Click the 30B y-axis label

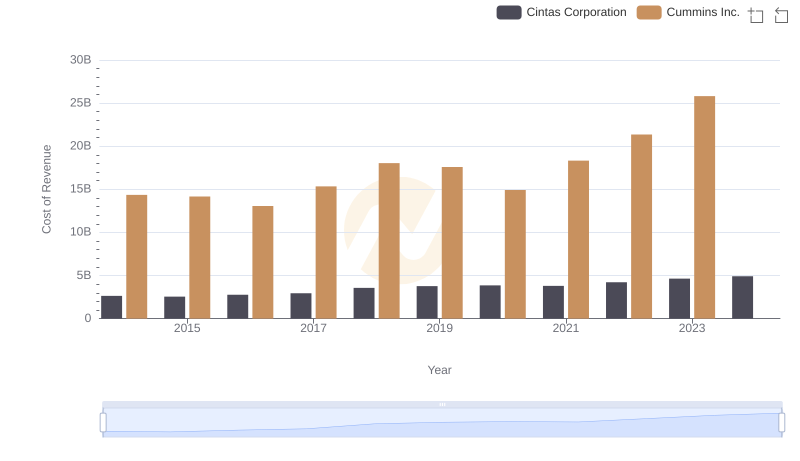click(x=81, y=60)
